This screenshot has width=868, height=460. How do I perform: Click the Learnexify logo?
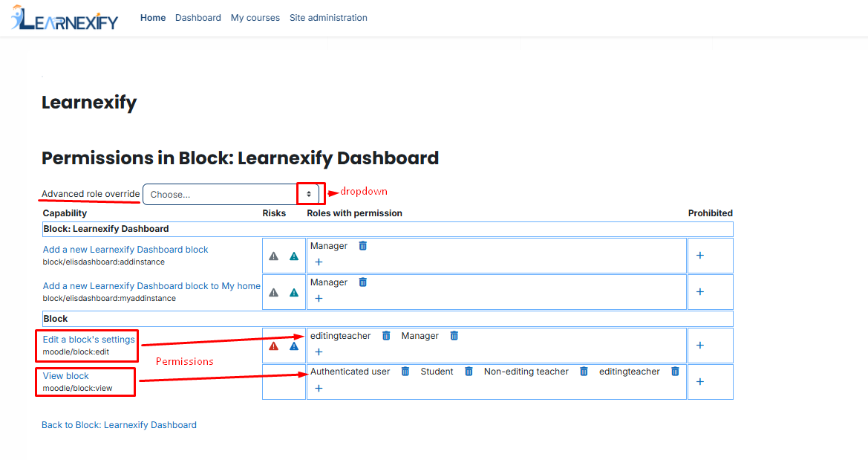click(x=65, y=18)
